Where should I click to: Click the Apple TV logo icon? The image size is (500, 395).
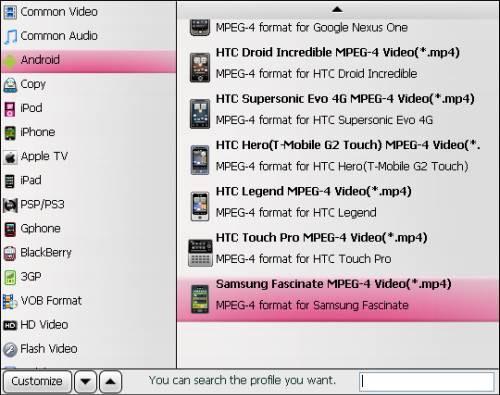click(x=10, y=157)
